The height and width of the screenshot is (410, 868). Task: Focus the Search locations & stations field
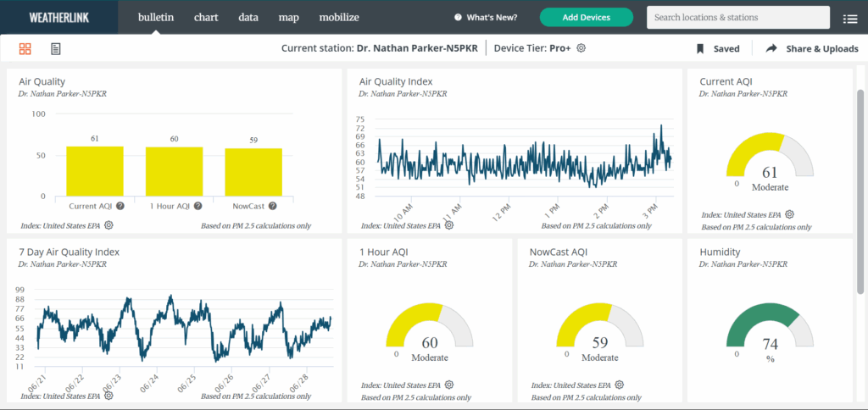point(737,17)
